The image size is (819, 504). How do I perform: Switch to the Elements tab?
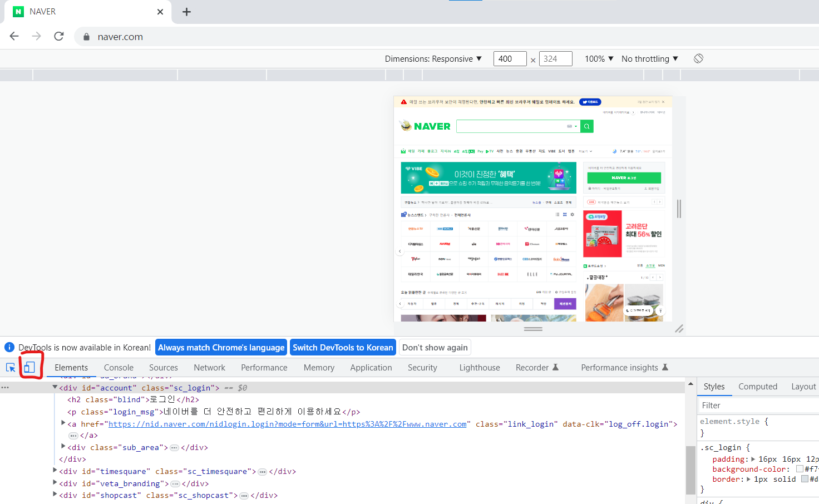pos(71,368)
